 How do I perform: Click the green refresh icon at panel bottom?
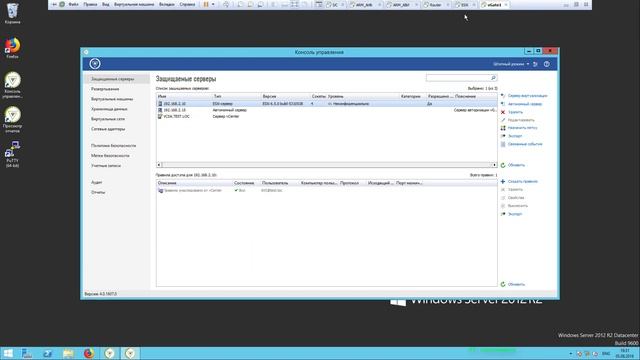pyautogui.click(x=503, y=284)
